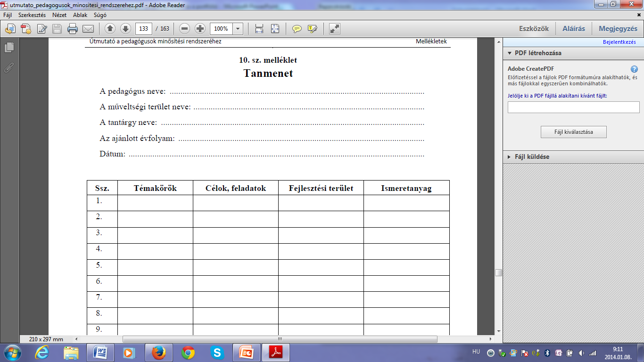Click the Bejelentkezés link

(619, 42)
